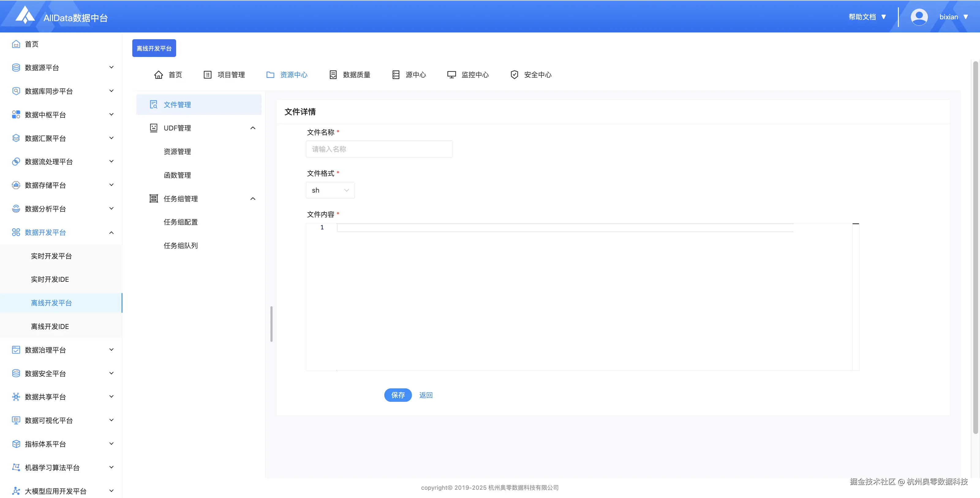Click the 保存 button

[x=398, y=395]
